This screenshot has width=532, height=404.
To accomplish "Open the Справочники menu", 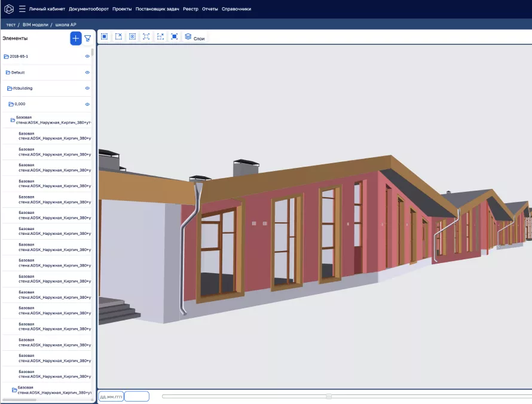I will pyautogui.click(x=236, y=9).
